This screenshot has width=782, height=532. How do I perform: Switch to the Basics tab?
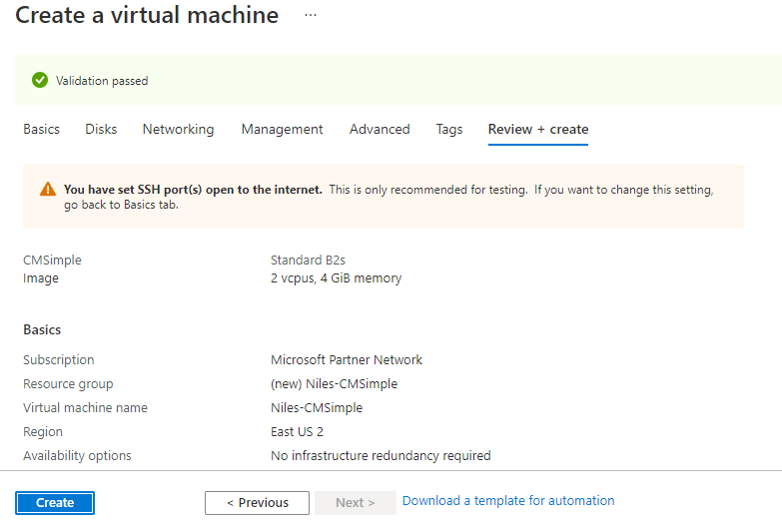41,130
